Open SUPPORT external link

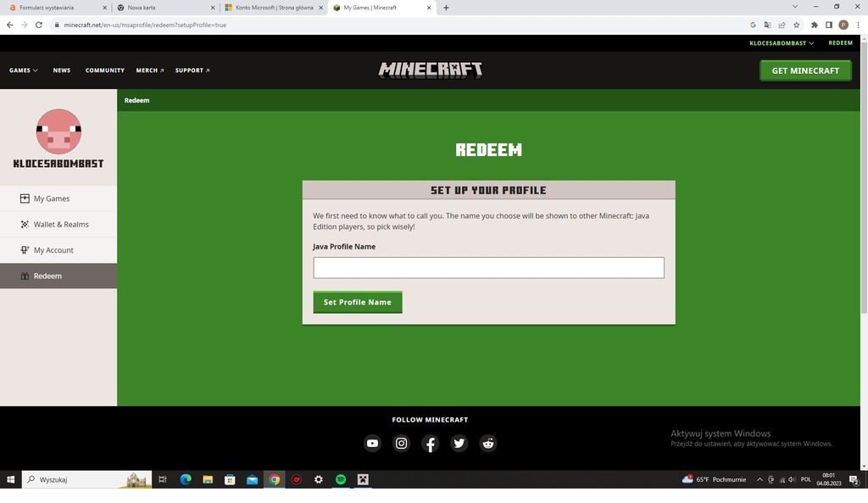(x=192, y=70)
